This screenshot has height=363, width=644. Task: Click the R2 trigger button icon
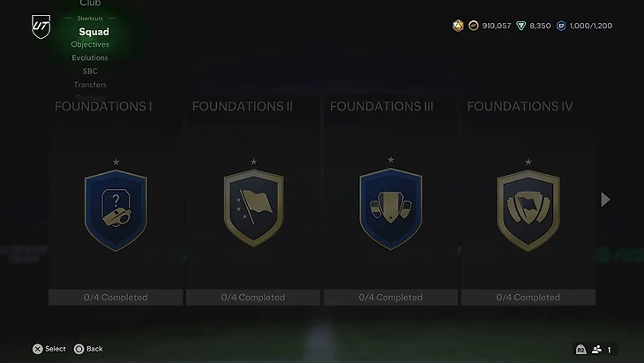tap(580, 350)
